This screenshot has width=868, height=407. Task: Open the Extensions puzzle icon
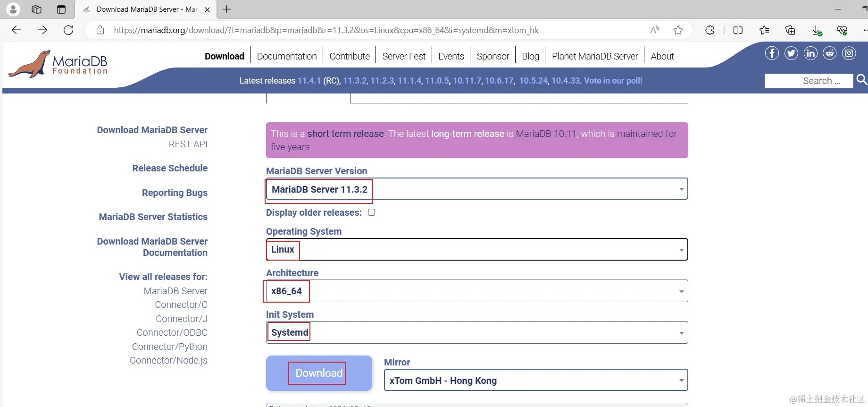[710, 30]
